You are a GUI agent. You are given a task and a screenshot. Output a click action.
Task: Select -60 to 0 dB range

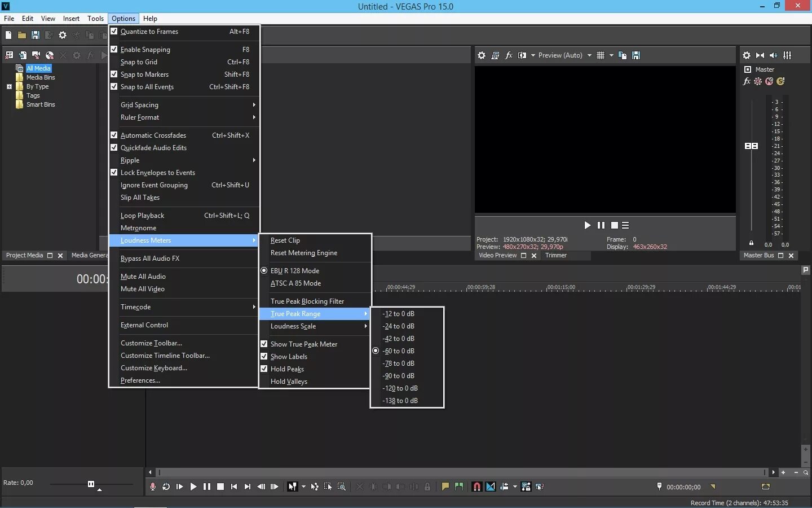407,351
